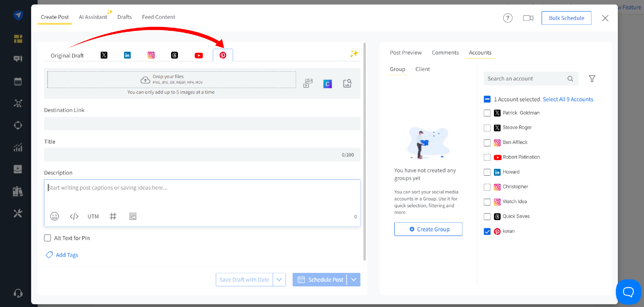
Task: Uncheck the keran Pinterest account
Action: tap(487, 231)
